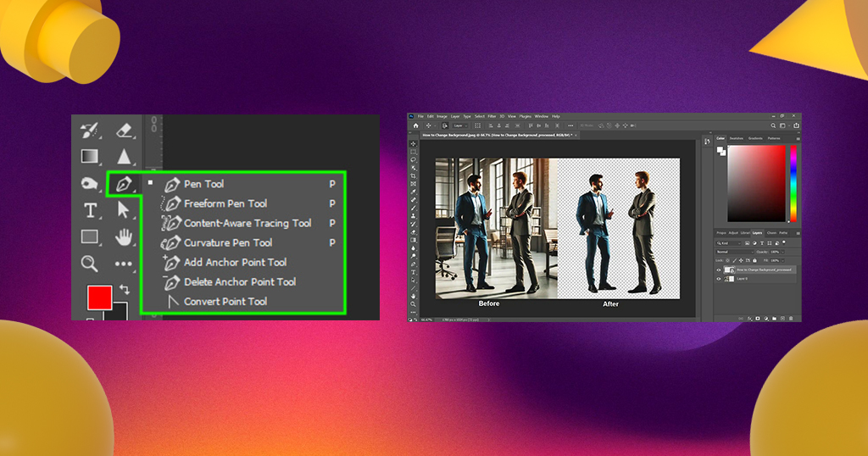Viewport: 868px width, 456px height.
Task: Toggle Lock transparent pixels in Layers panel
Action: coord(727,261)
